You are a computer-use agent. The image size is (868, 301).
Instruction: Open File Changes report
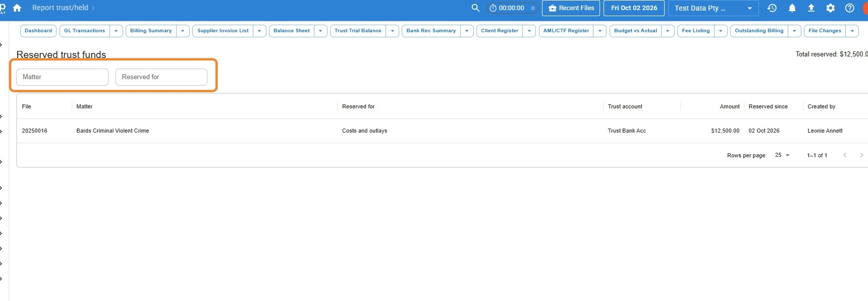[x=825, y=31]
